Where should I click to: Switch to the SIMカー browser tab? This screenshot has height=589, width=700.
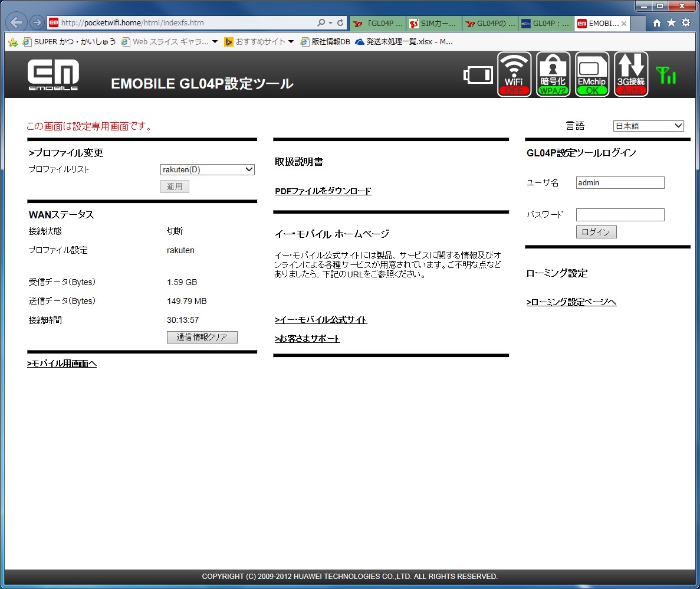pos(433,24)
